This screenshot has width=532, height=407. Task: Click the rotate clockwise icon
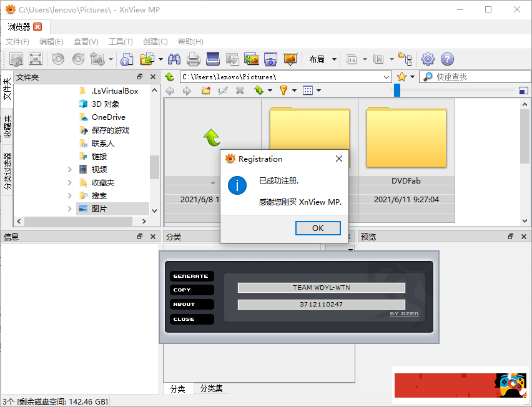click(x=79, y=59)
